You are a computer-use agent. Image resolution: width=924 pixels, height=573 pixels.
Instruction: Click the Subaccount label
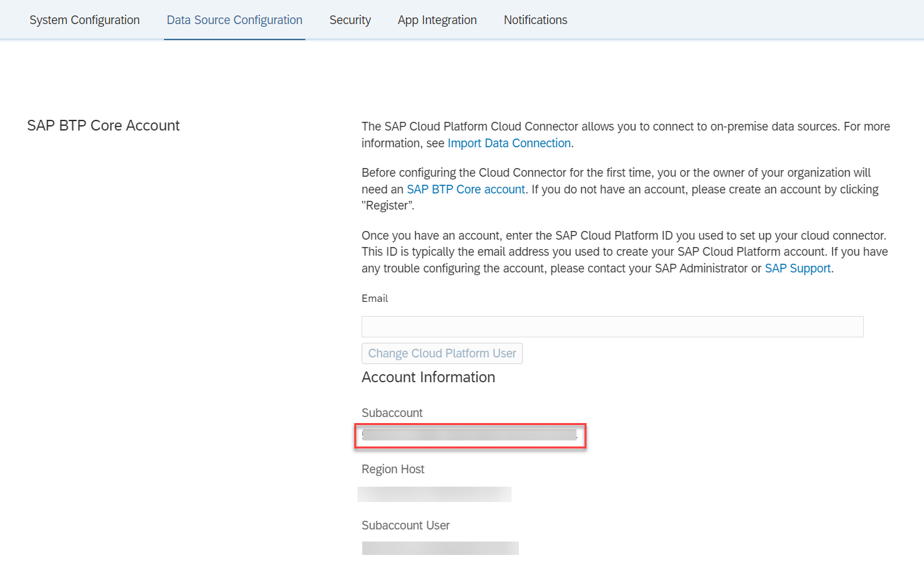click(392, 413)
